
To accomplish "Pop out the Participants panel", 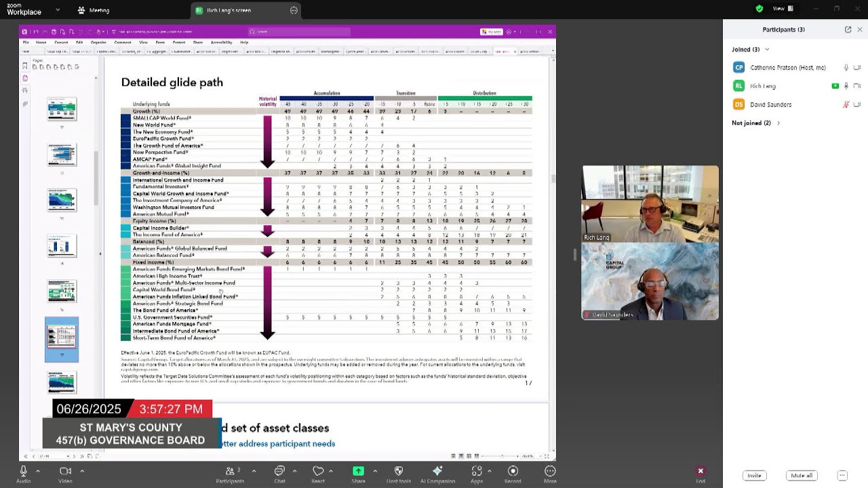I will click(x=848, y=30).
